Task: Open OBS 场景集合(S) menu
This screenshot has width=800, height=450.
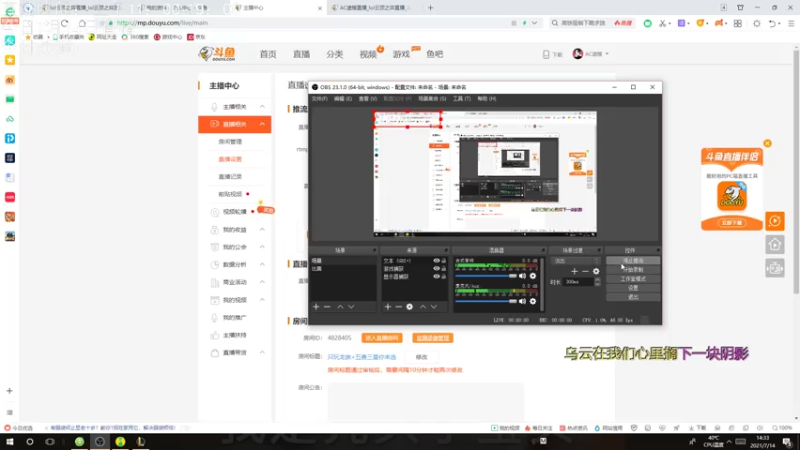Action: (x=432, y=98)
